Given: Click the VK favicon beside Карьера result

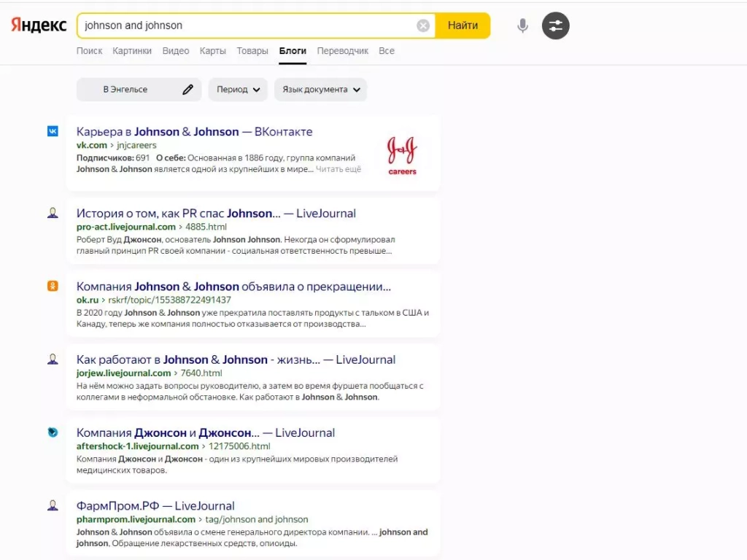Looking at the screenshot, I should pyautogui.click(x=53, y=131).
